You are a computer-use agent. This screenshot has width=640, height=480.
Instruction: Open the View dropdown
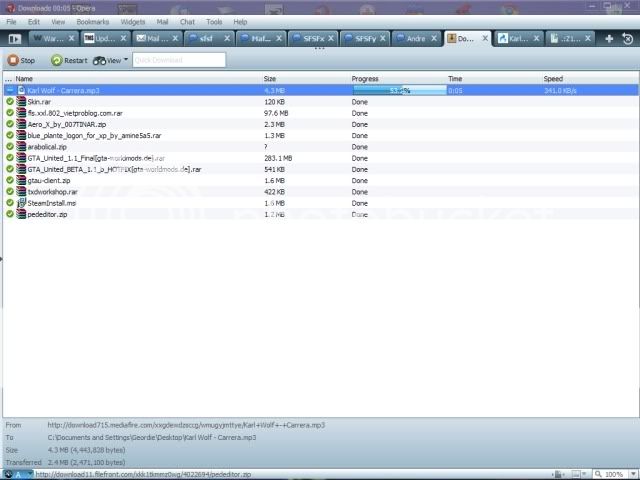[x=110, y=60]
